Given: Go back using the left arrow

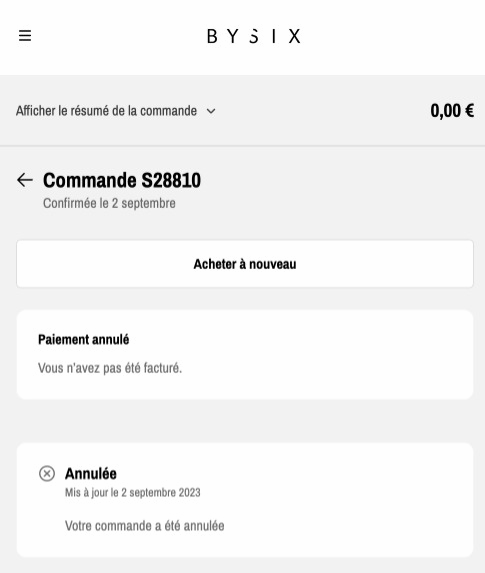Looking at the screenshot, I should (25, 180).
